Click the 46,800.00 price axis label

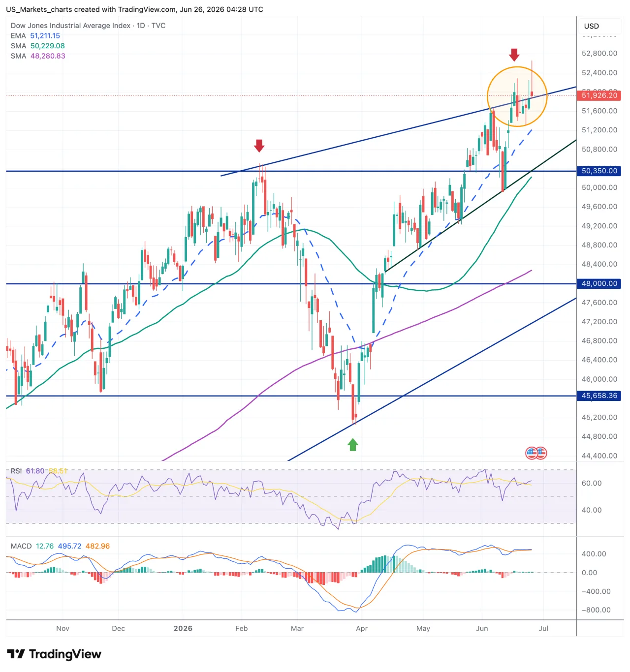[x=599, y=341]
